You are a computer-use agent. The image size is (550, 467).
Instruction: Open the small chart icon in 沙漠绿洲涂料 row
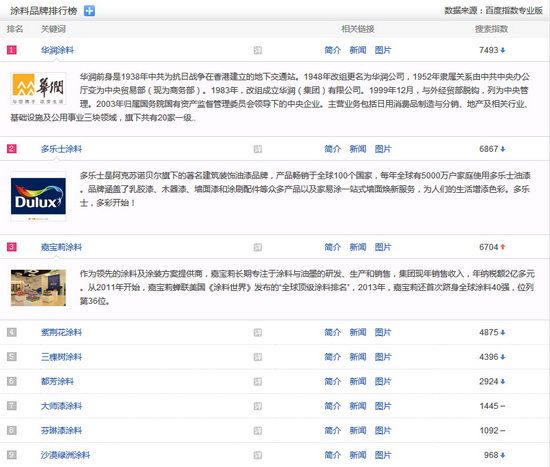tap(258, 455)
